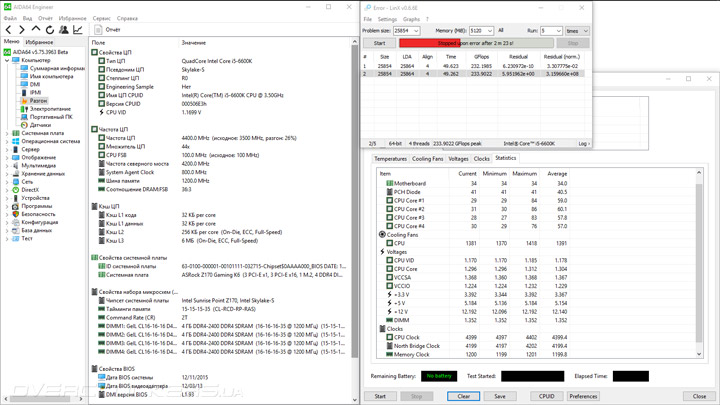
Task: Select DirectX in the tree
Action: (x=30, y=190)
